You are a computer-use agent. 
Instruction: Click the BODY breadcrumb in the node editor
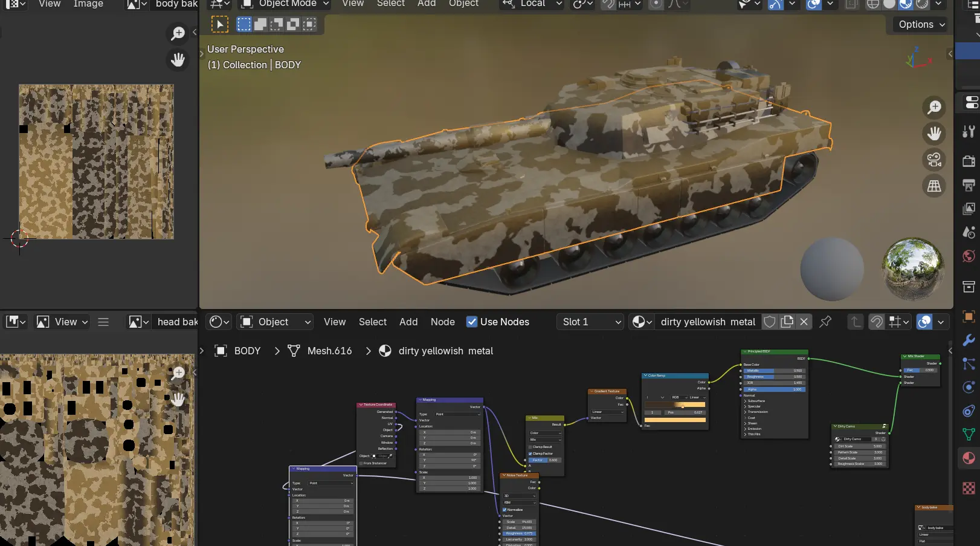pos(247,351)
